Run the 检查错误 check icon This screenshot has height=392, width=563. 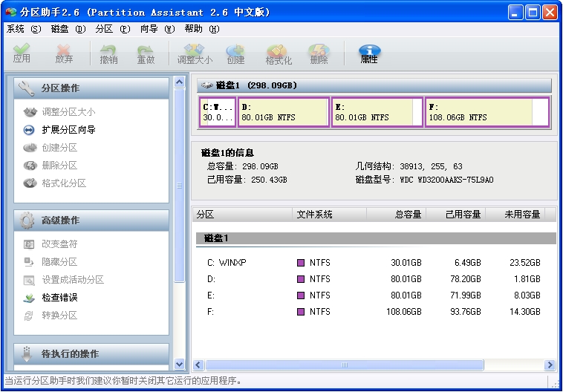point(29,298)
